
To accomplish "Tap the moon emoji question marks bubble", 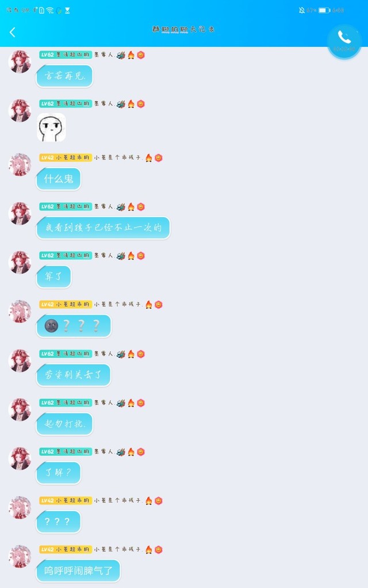I will (x=74, y=326).
